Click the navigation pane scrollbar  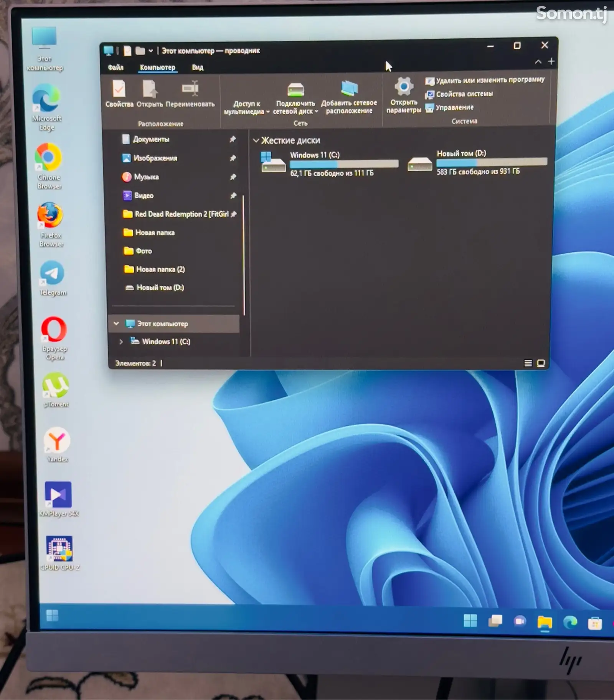pyautogui.click(x=243, y=255)
